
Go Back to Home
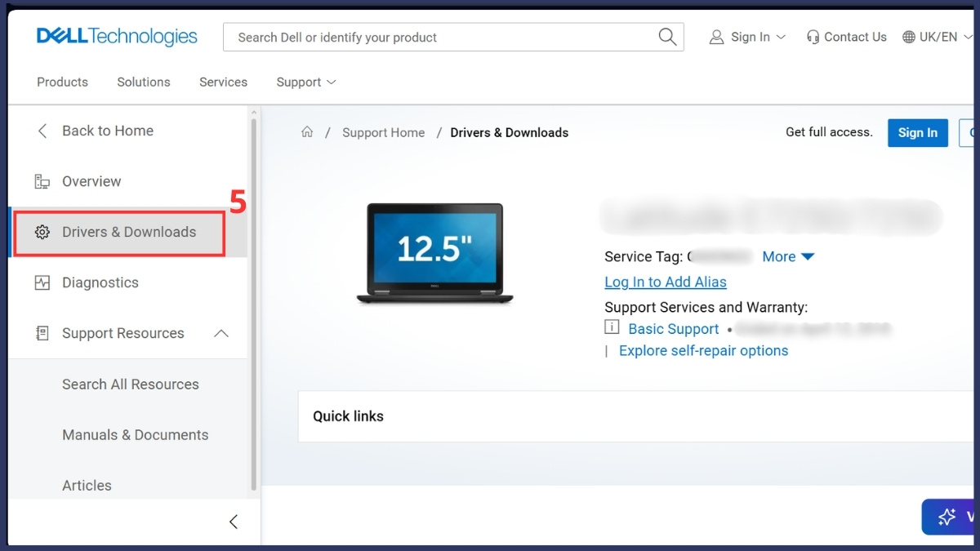point(108,131)
